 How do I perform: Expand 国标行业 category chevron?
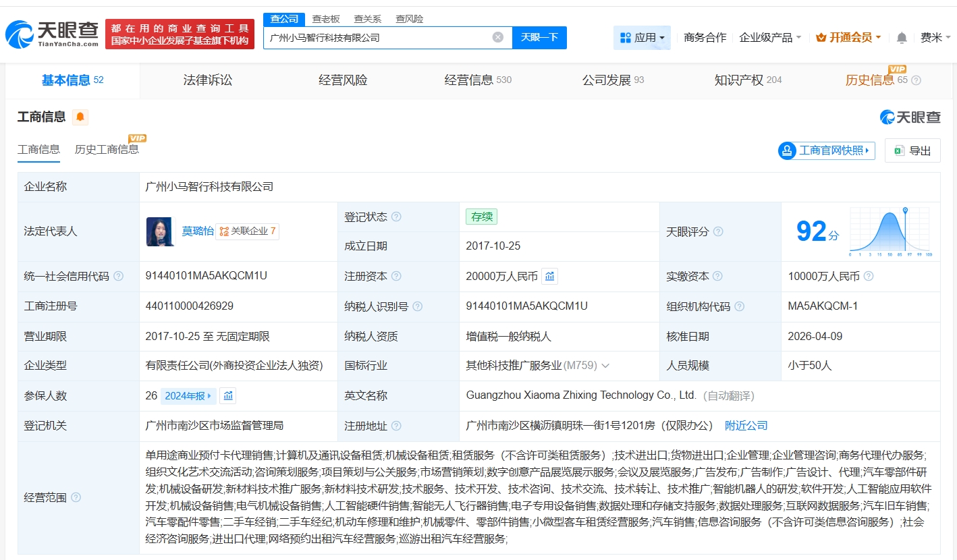(x=605, y=366)
